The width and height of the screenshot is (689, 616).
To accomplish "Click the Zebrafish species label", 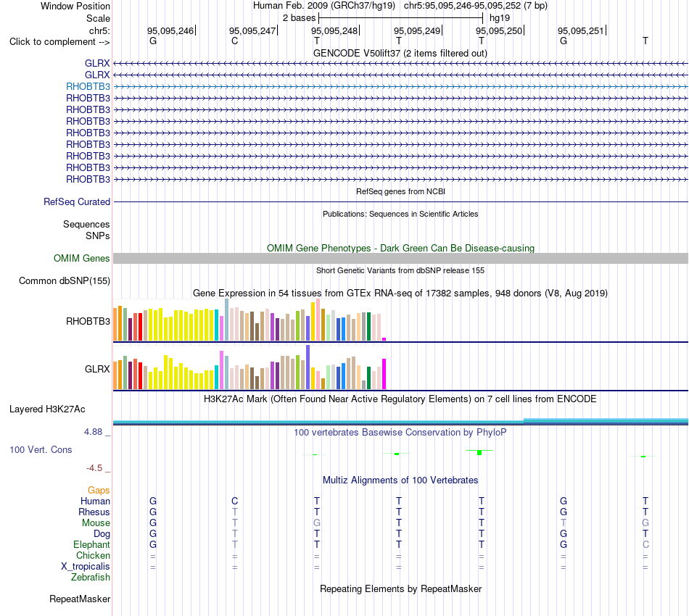I will (91, 578).
